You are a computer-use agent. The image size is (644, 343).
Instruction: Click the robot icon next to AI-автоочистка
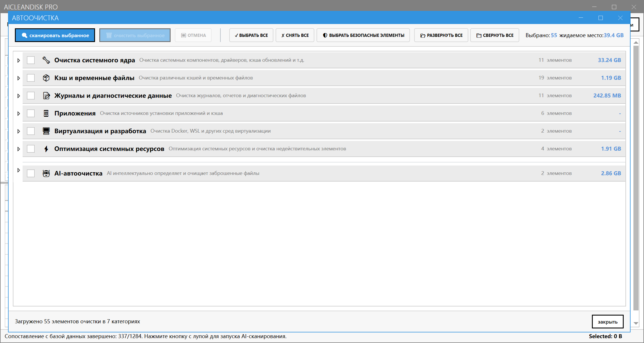click(46, 173)
